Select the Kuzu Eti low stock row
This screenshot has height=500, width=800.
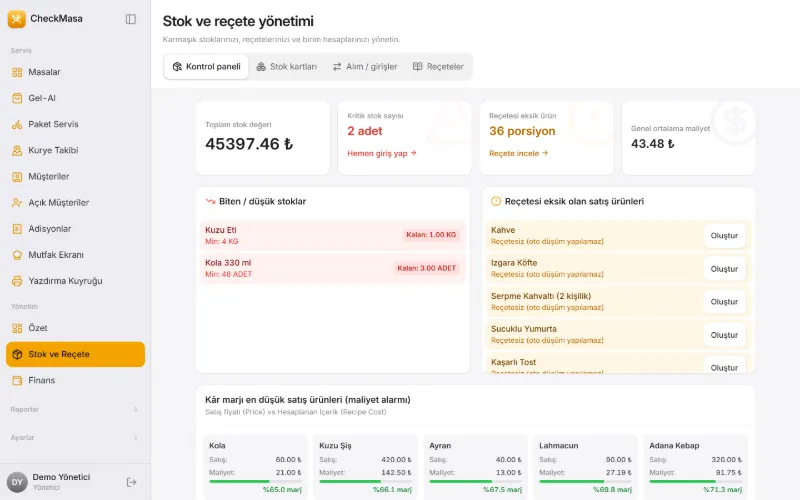pyautogui.click(x=333, y=236)
